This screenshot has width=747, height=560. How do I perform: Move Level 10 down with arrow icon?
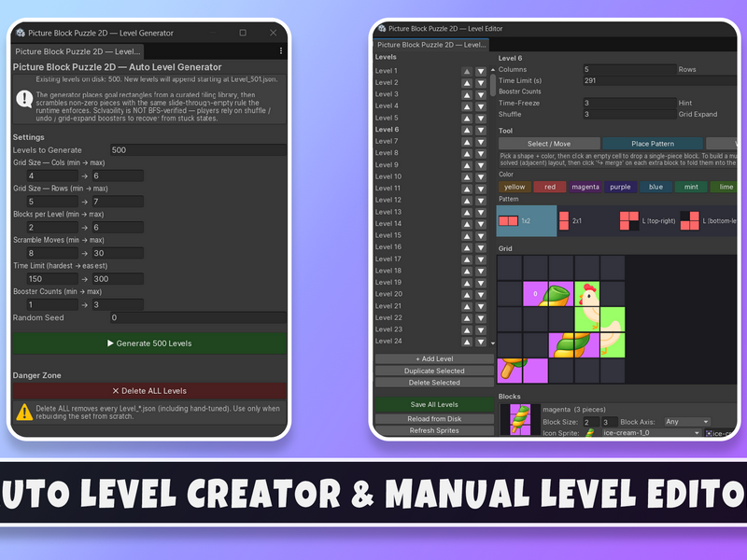point(481,177)
